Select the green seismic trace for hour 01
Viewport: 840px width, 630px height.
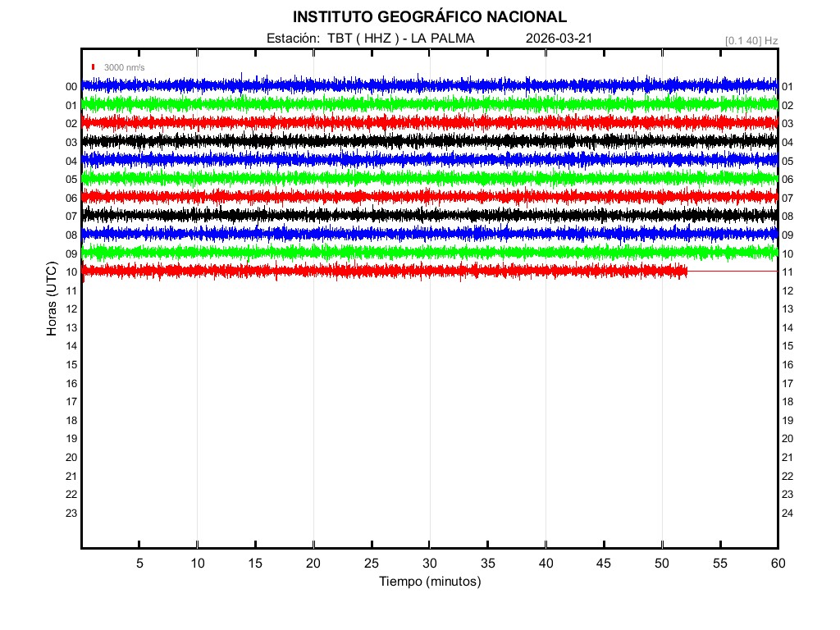(x=429, y=104)
